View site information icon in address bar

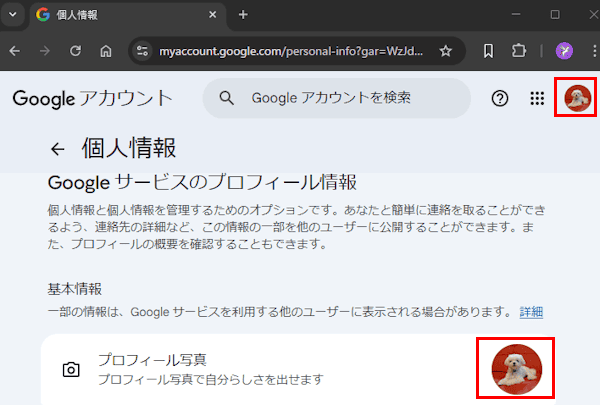[x=142, y=51]
